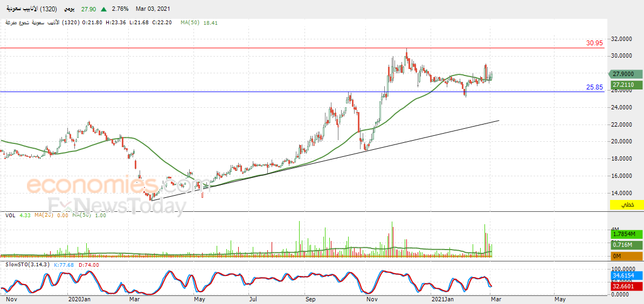Click the orange MA(20) 0.00 volume legend
This screenshot has width=644, height=304.
[52, 215]
